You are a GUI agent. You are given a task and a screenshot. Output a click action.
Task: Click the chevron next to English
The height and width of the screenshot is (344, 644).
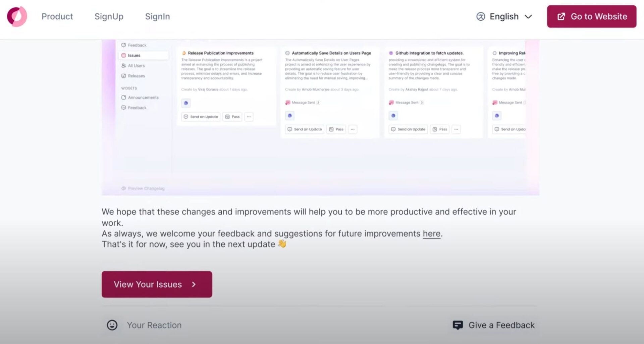[528, 17]
